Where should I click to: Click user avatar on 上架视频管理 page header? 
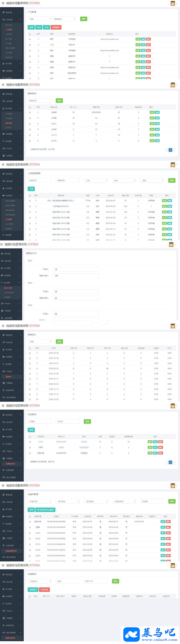point(173,164)
